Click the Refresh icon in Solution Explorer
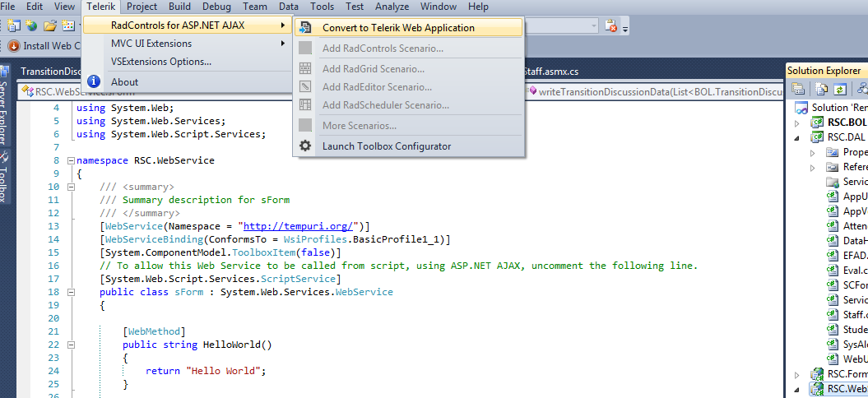868x398 pixels. click(x=840, y=89)
